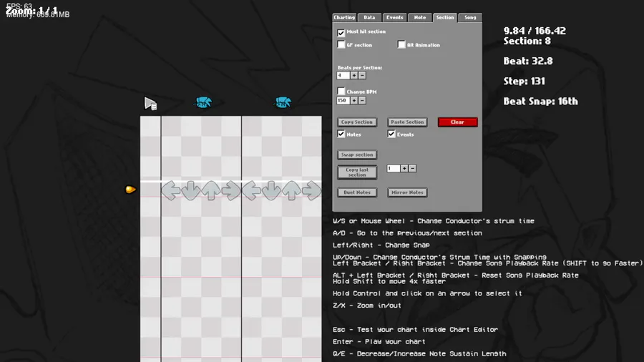Switch to the Events tab

click(395, 17)
